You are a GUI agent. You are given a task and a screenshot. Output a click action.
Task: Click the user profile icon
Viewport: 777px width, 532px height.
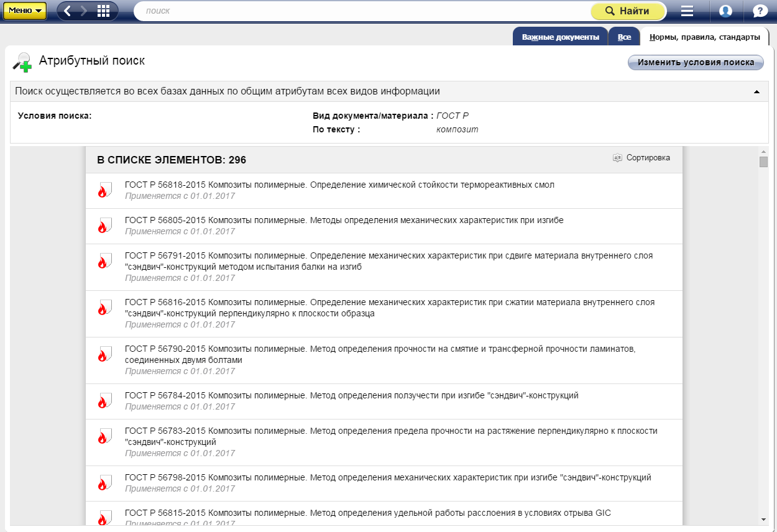pyautogui.click(x=725, y=11)
